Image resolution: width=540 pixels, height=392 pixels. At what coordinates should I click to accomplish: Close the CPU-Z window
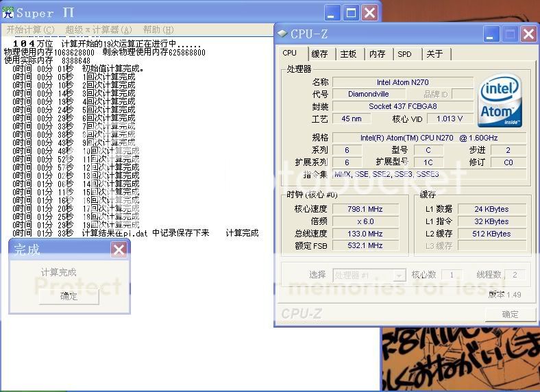[x=528, y=34]
